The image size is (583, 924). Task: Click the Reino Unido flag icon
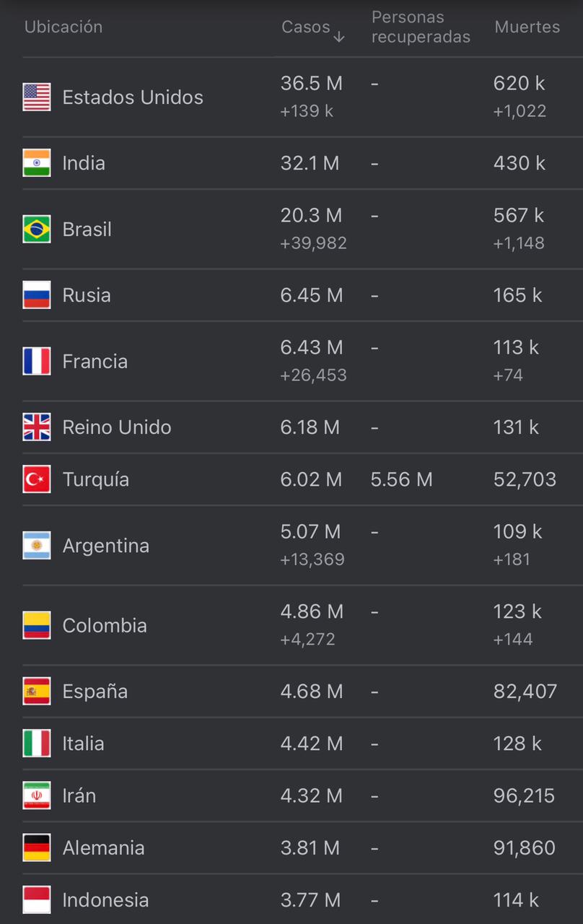click(37, 427)
